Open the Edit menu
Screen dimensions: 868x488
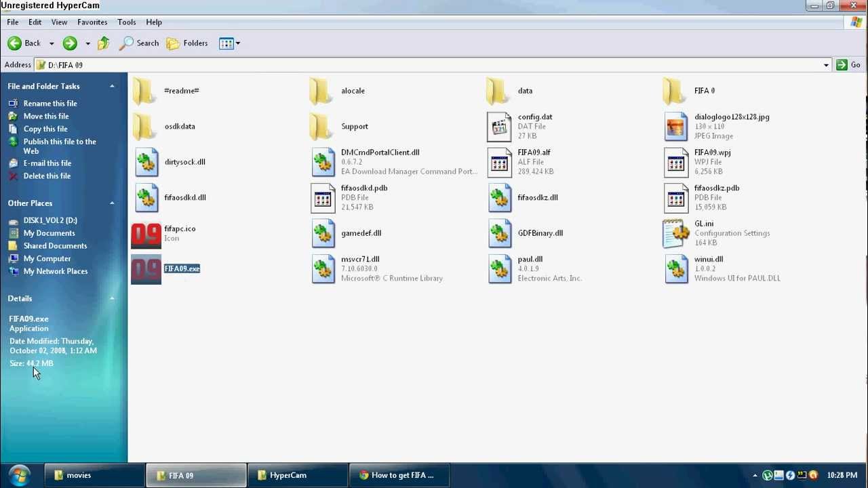pyautogui.click(x=35, y=22)
